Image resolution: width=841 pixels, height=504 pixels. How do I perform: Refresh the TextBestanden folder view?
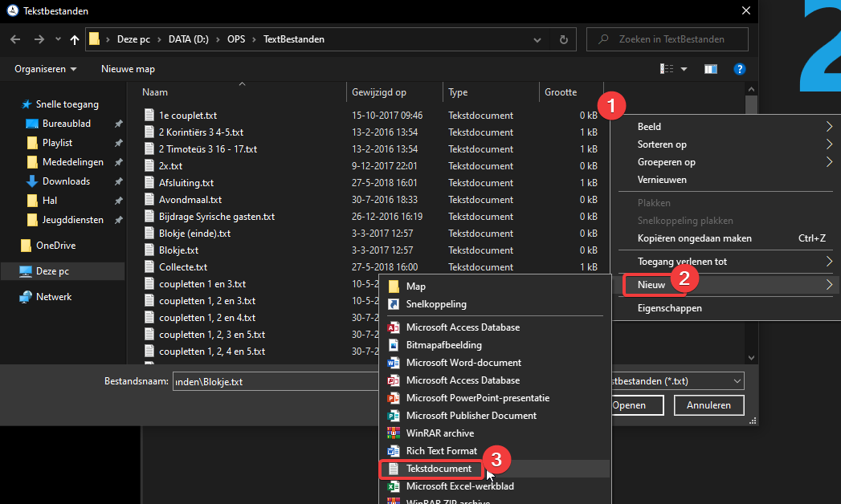coord(563,39)
